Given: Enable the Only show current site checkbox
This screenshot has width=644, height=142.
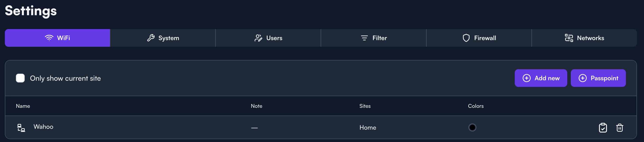Looking at the screenshot, I should coord(20,78).
